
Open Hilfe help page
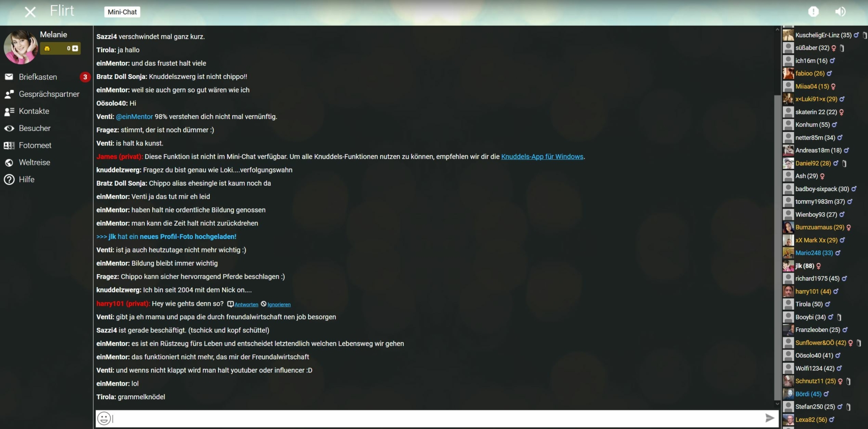coord(27,180)
